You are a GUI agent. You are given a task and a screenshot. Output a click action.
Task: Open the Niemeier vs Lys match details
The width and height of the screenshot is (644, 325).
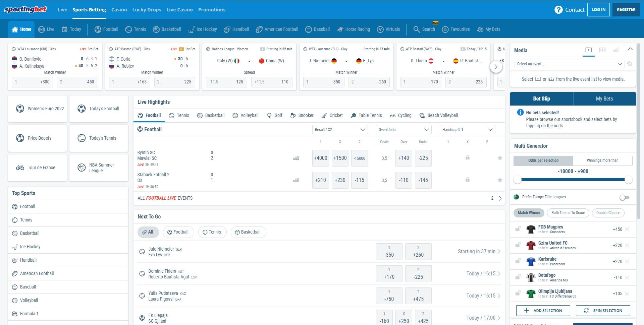coord(479,251)
